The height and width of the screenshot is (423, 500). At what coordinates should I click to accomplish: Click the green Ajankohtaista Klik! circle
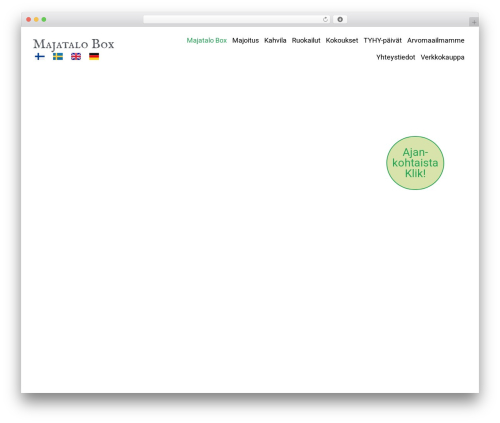[415, 163]
